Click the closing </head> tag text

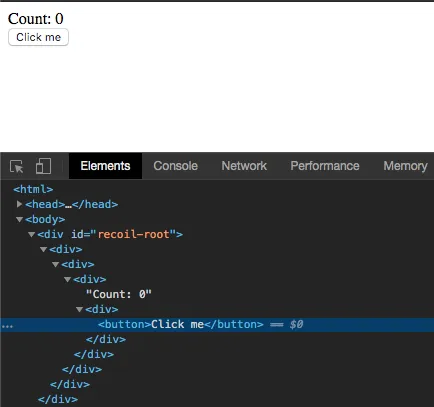tap(95, 204)
